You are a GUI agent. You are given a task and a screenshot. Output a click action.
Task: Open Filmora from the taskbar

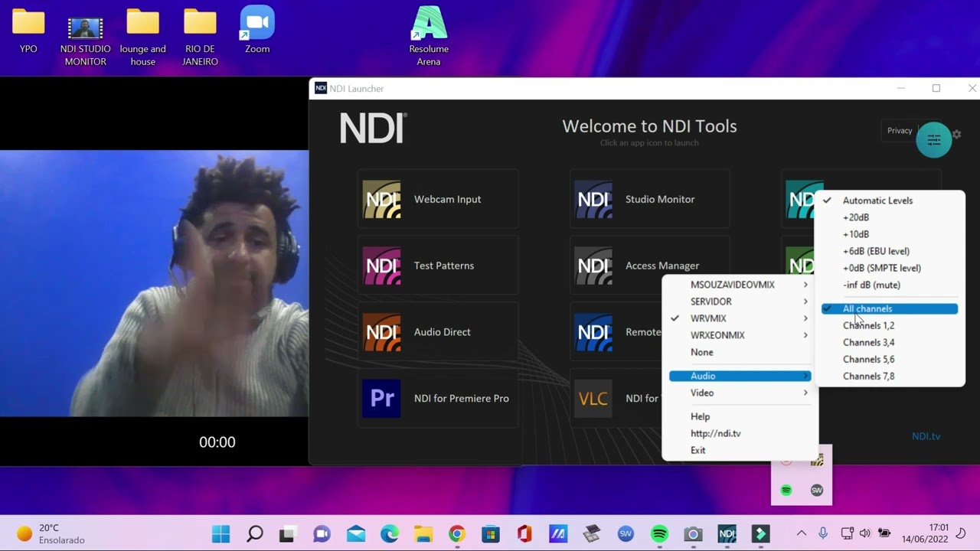point(760,533)
